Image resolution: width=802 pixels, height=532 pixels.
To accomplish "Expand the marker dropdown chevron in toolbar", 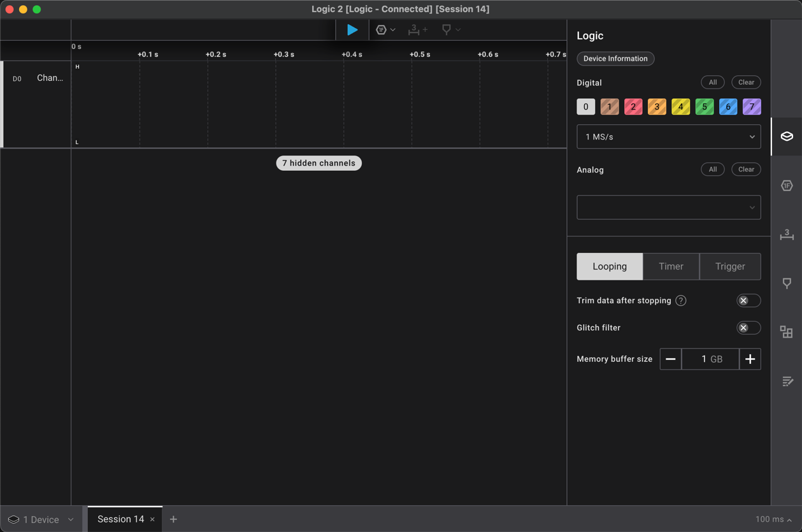I will [458, 30].
